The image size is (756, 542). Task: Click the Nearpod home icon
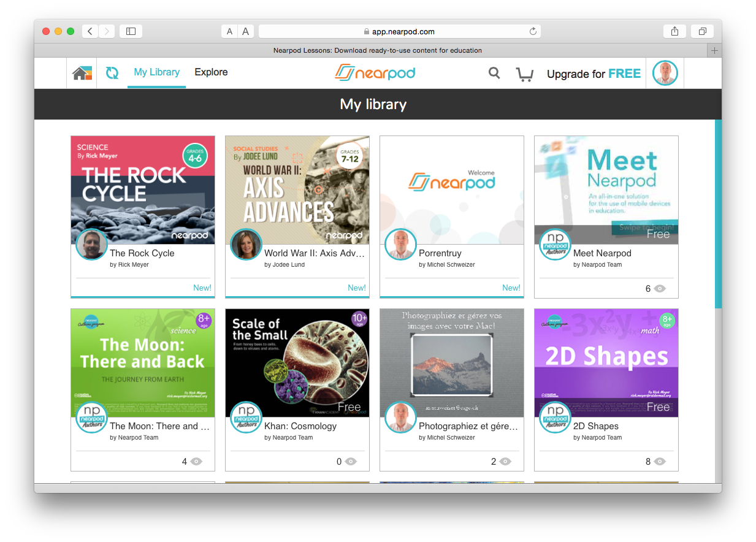tap(82, 74)
